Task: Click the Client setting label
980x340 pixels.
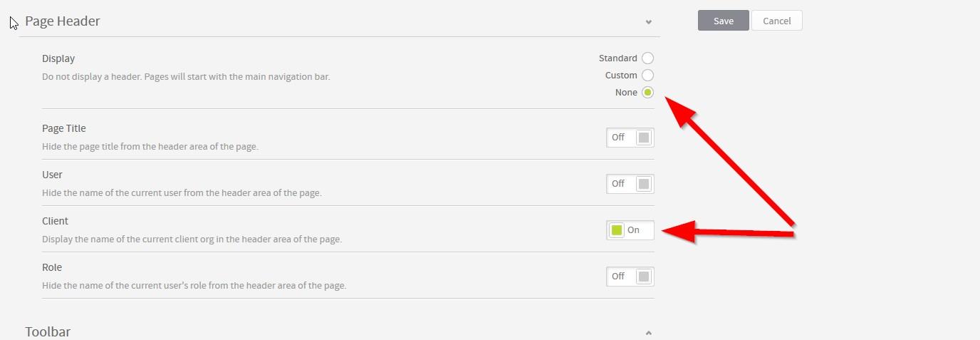Action: click(55, 221)
